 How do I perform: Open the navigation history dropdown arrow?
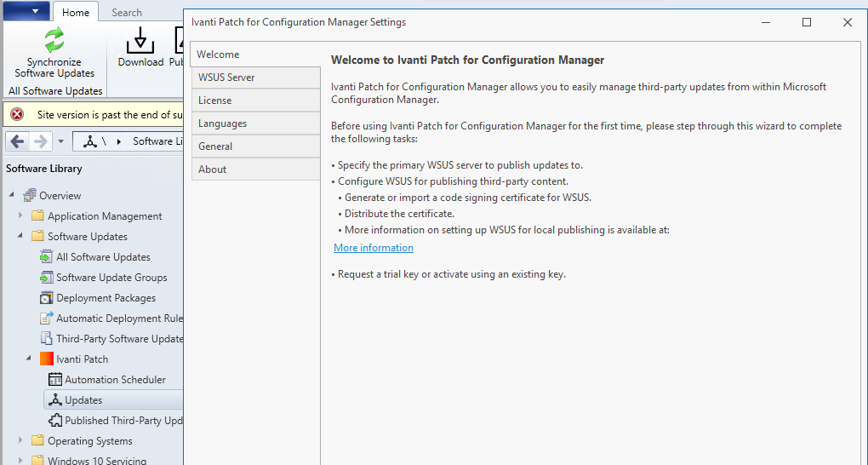click(60, 141)
